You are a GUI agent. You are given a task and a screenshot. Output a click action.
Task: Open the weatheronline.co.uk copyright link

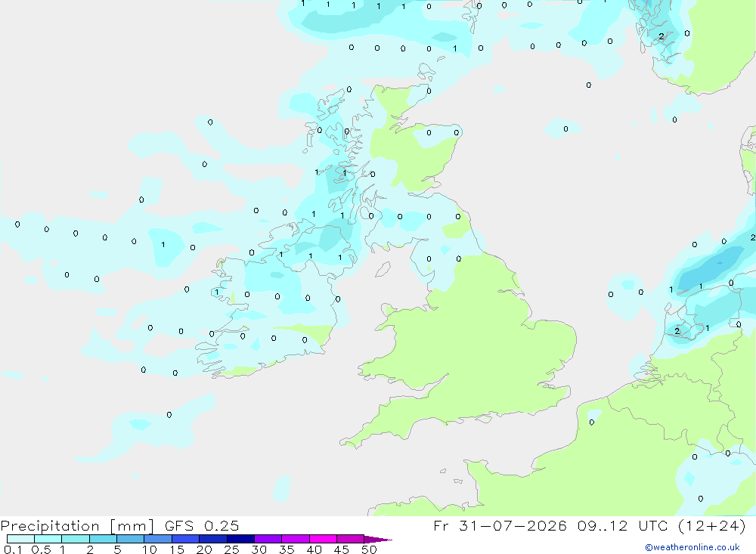(692, 547)
